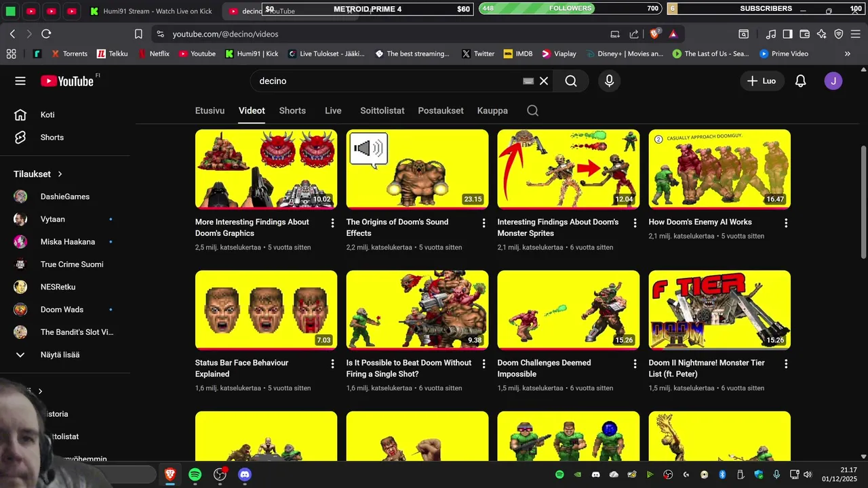
Task: Open the browser apps grid
Action: point(11,54)
